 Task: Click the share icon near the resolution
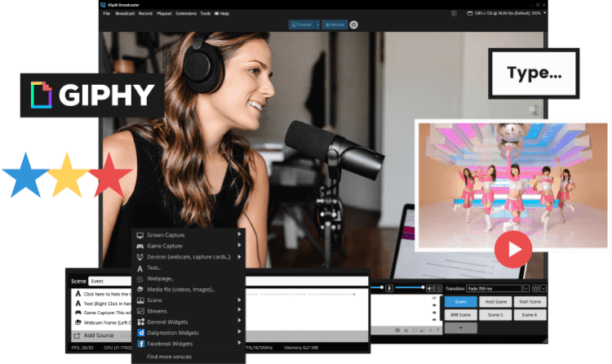coord(454,13)
